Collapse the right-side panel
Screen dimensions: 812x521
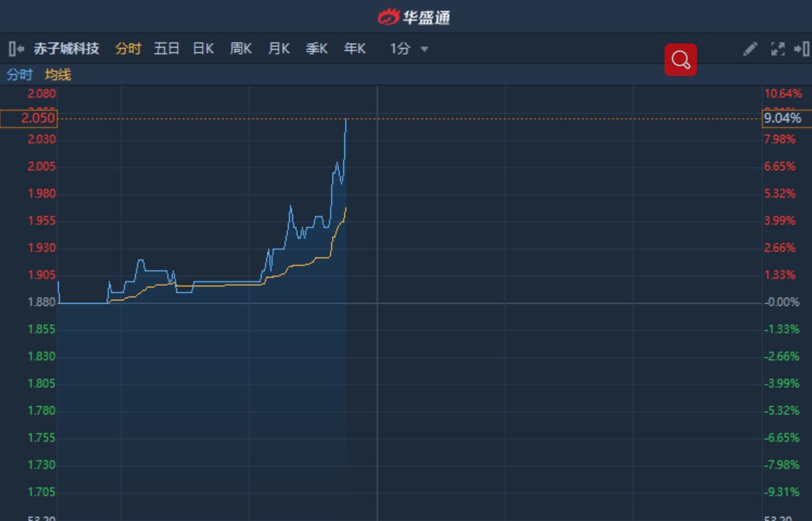pos(801,48)
